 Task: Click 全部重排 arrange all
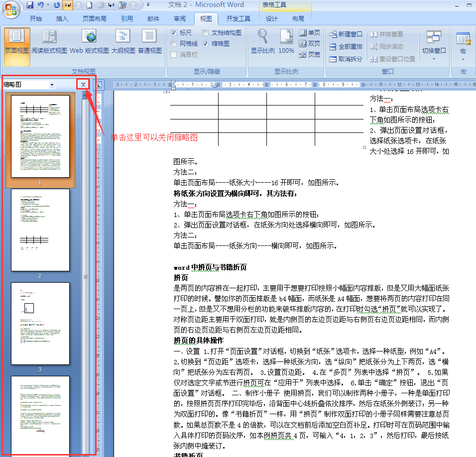(x=346, y=47)
